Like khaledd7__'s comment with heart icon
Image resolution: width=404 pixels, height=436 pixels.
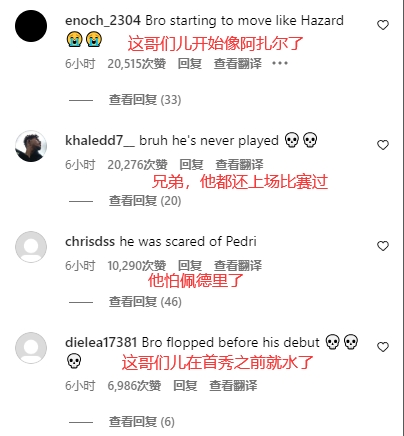pos(383,145)
